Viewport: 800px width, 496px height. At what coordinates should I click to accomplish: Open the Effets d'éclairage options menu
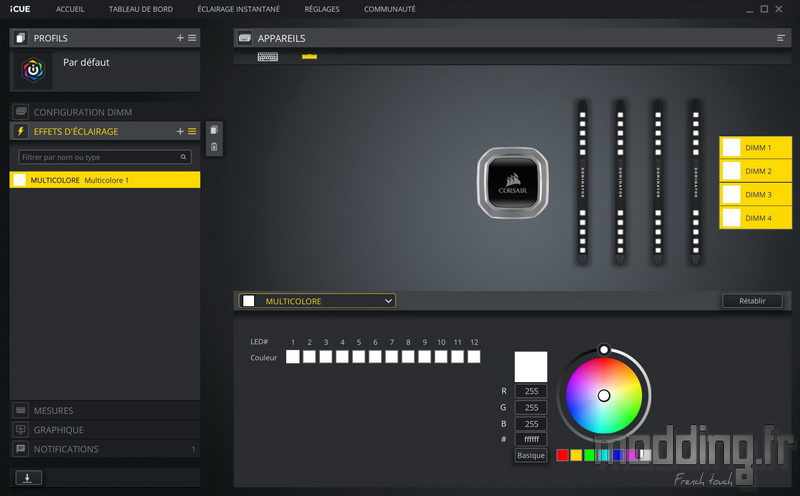tap(192, 131)
